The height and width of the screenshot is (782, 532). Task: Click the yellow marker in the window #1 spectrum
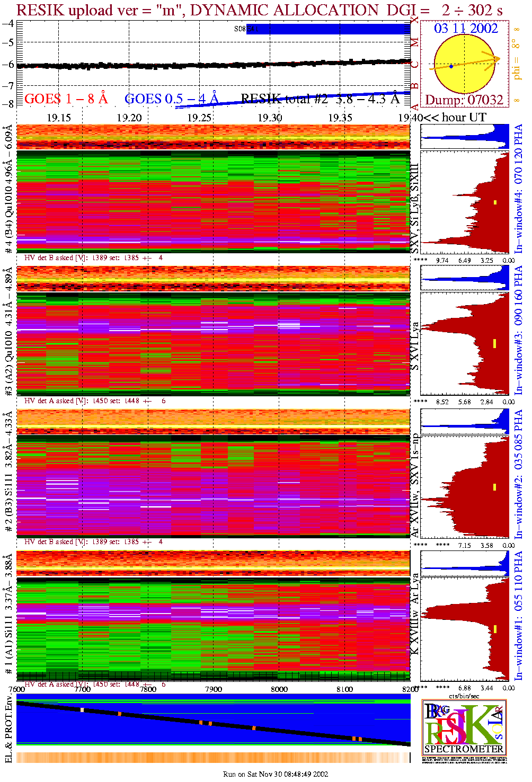[495, 629]
